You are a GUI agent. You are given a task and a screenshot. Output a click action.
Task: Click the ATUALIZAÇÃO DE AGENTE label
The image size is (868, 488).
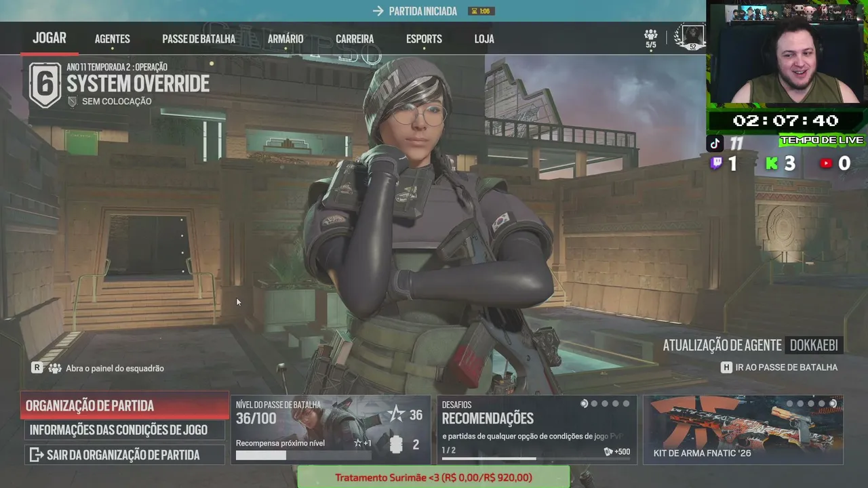(x=722, y=345)
